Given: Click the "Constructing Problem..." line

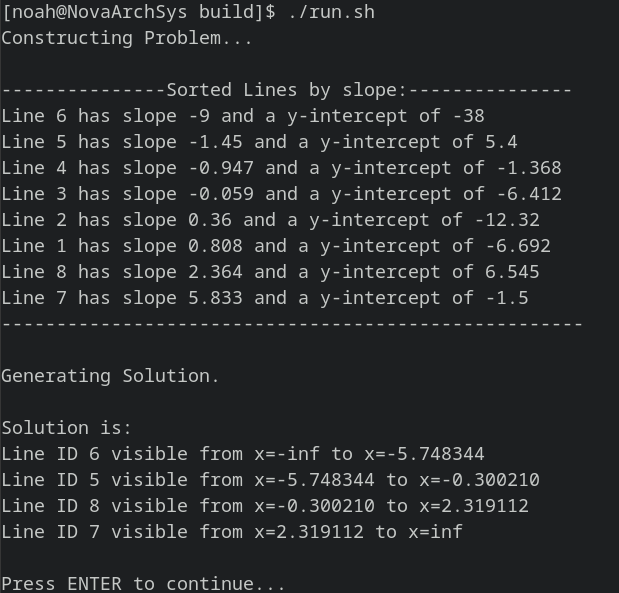Looking at the screenshot, I should (x=127, y=38).
